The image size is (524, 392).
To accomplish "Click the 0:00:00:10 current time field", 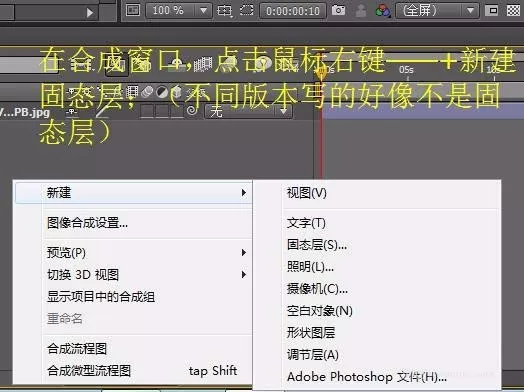I will (293, 11).
